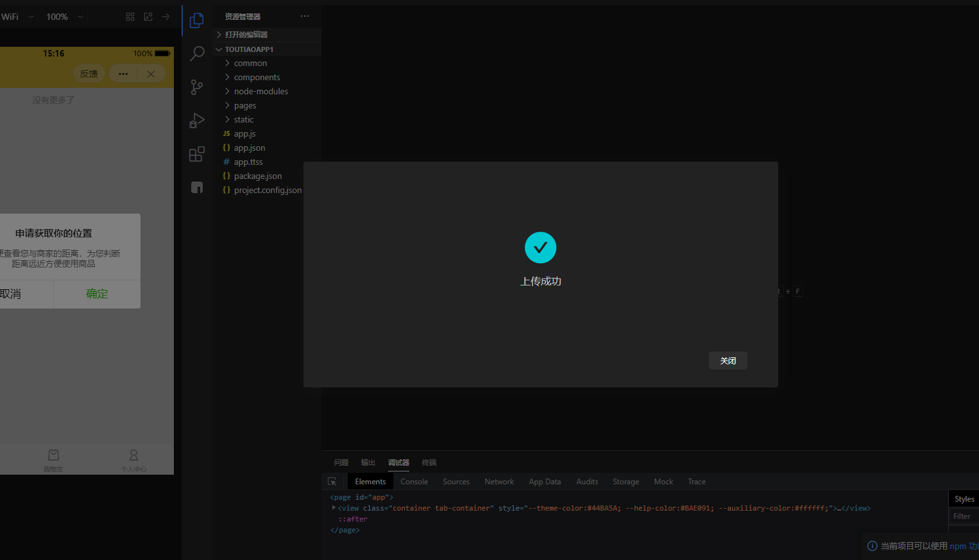Viewport: 979px width, 560px height.
Task: Tap the 购物车 cart icon in simulator tab bar
Action: 54,455
